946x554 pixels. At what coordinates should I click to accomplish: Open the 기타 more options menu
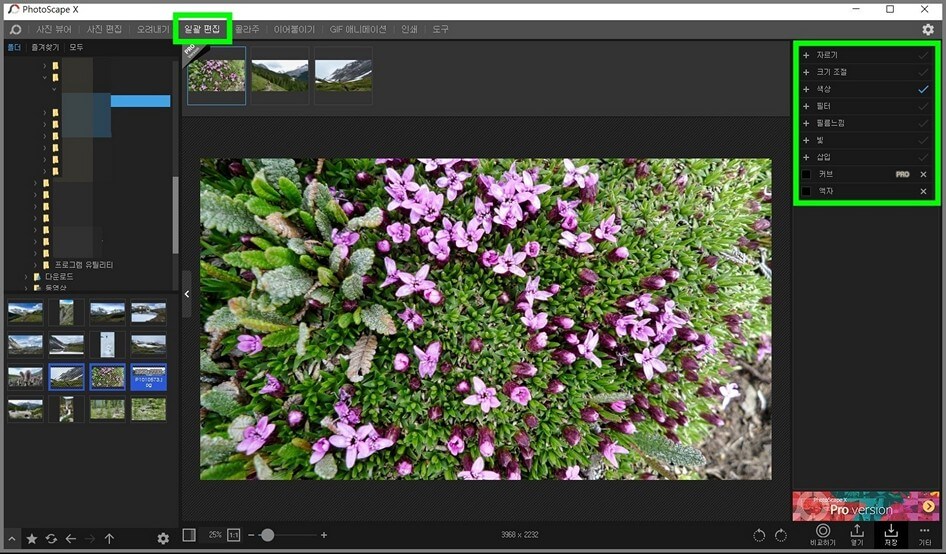(924, 535)
